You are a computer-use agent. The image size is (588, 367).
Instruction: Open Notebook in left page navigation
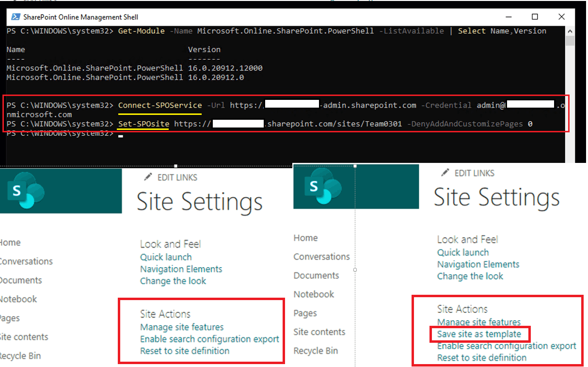click(18, 299)
